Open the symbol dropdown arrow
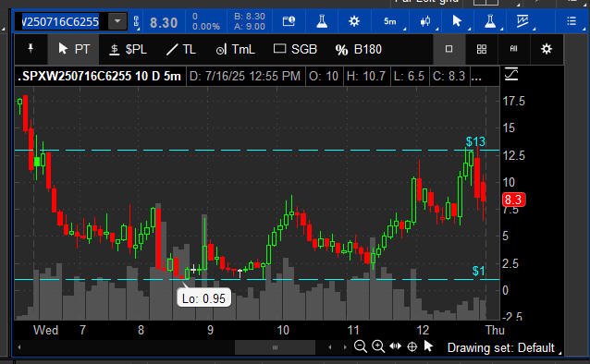The image size is (590, 364). coord(117,21)
